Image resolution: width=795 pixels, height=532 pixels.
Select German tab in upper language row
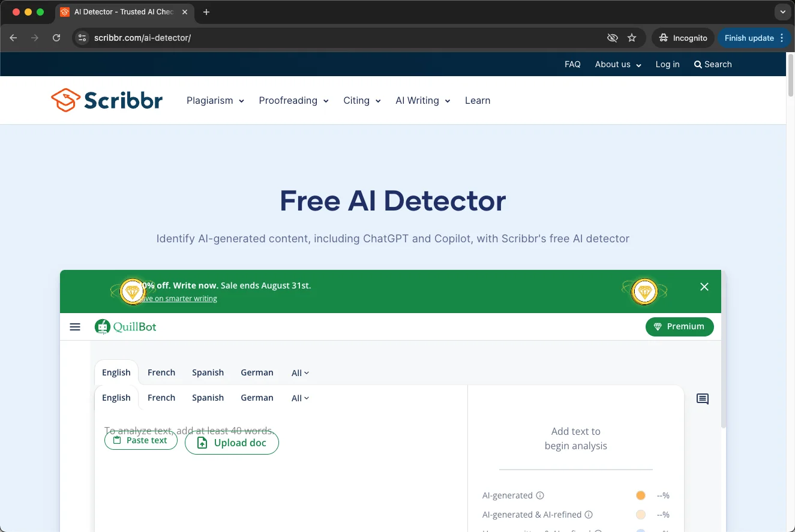(x=257, y=372)
